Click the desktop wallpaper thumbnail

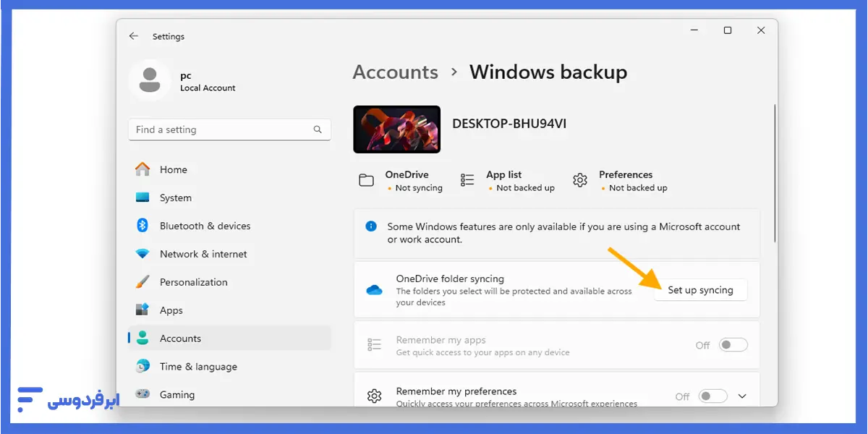(396, 129)
